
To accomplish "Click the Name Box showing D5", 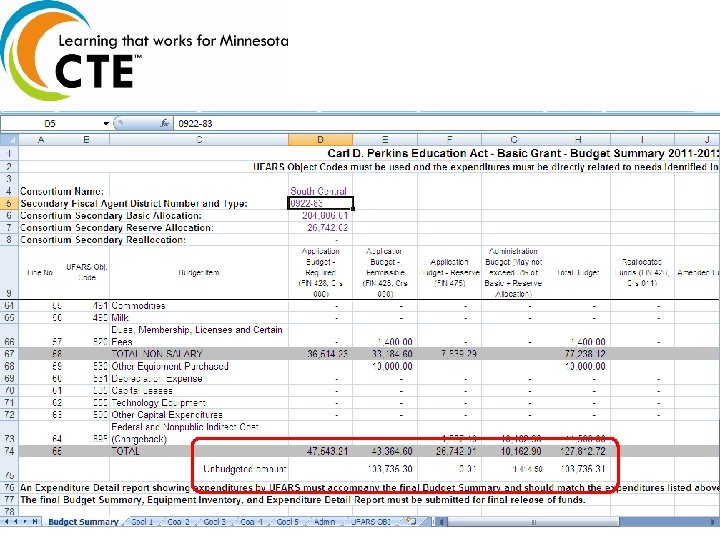I will tap(51, 123).
